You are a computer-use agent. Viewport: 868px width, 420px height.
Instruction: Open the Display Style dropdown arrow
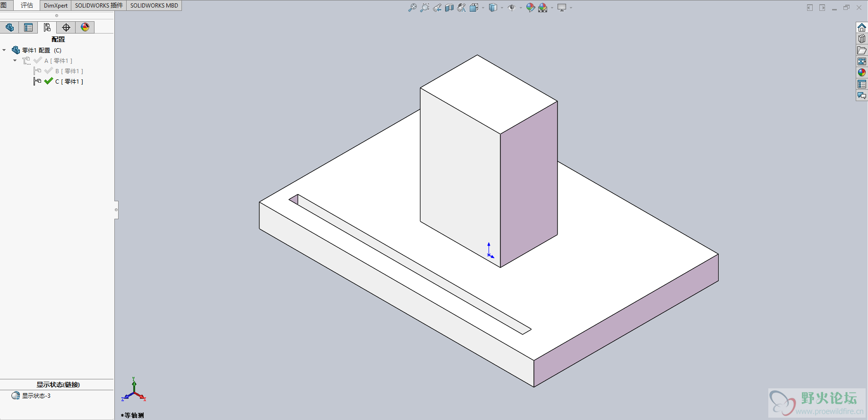[x=502, y=8]
